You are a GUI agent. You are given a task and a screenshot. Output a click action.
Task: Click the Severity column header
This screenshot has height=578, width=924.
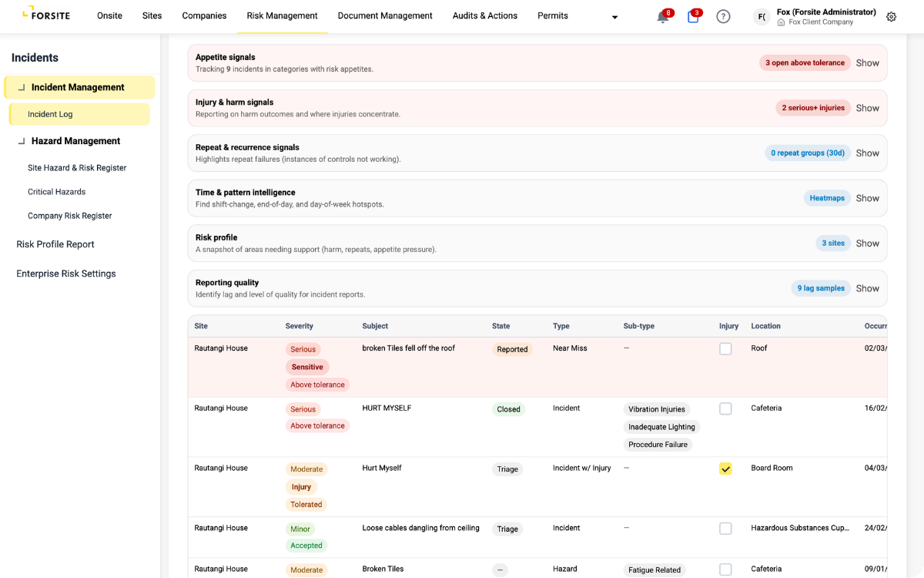click(300, 326)
